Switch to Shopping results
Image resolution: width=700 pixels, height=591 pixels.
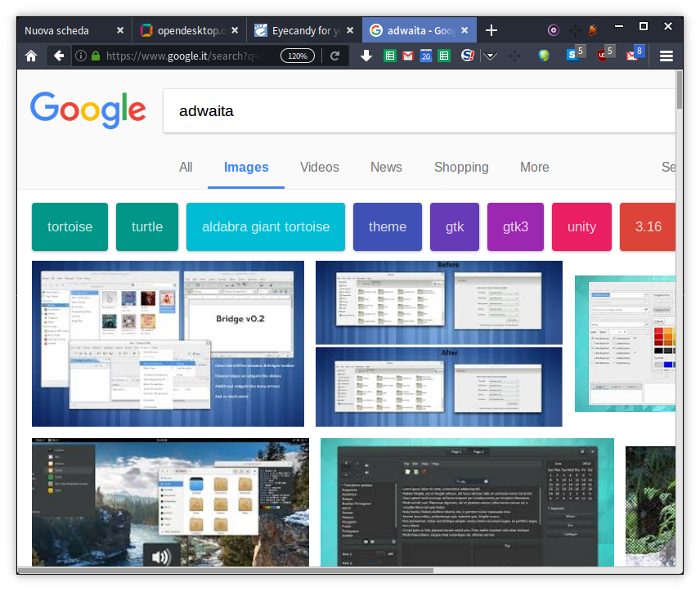[x=461, y=167]
